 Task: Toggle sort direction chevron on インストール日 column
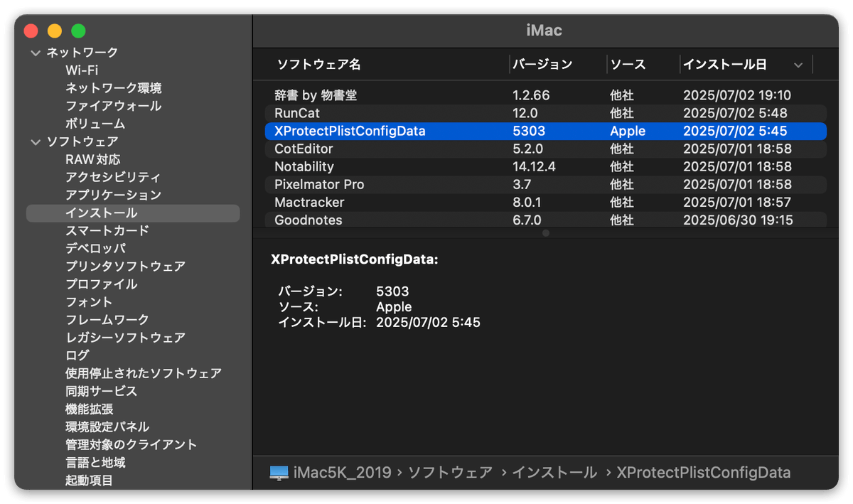[x=798, y=65]
